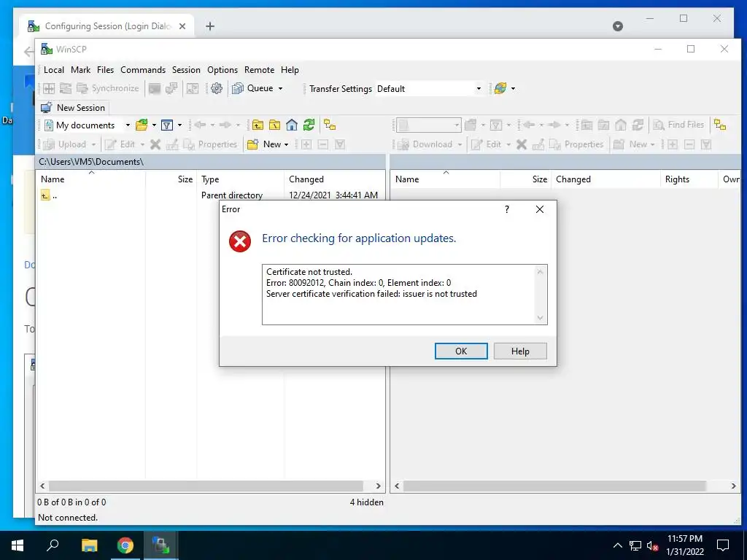
Task: Expand the Queue dropdown arrow
Action: click(x=281, y=88)
